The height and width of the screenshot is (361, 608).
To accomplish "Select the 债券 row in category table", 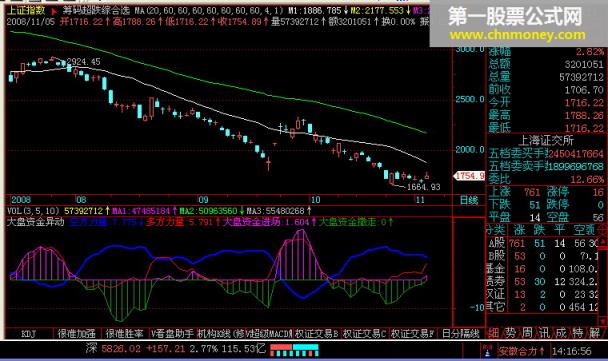I will pos(543,282).
